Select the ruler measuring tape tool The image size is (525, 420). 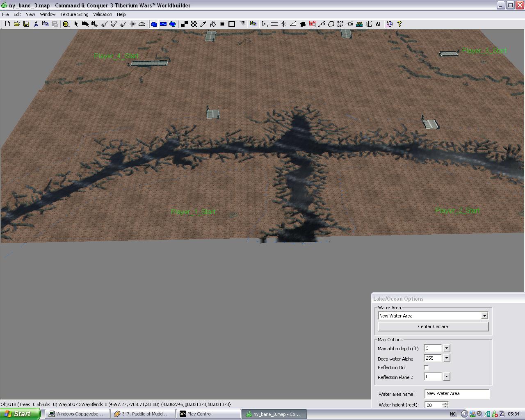(66, 24)
